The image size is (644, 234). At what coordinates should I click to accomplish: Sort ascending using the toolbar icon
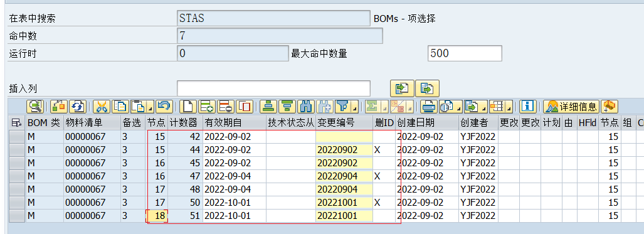[268, 107]
